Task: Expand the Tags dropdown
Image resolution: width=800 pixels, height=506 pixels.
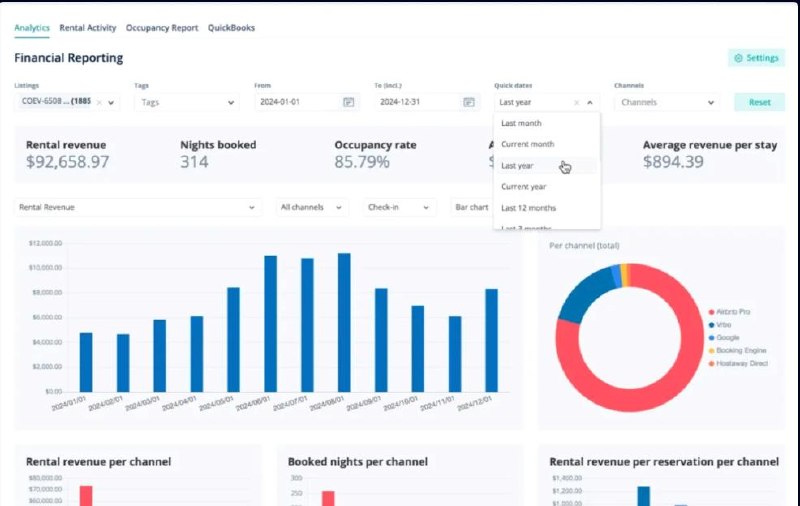Action: (x=186, y=103)
